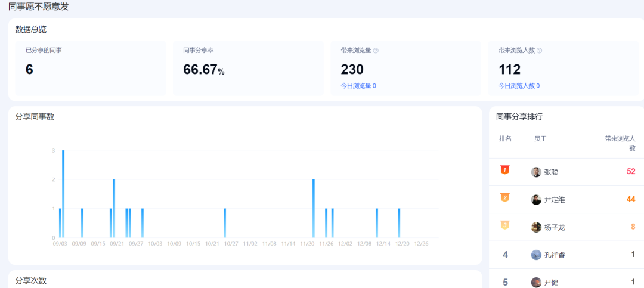This screenshot has width=644, height=288.
Task: Click the 已分享的同事 summary card
Action: tap(91, 68)
